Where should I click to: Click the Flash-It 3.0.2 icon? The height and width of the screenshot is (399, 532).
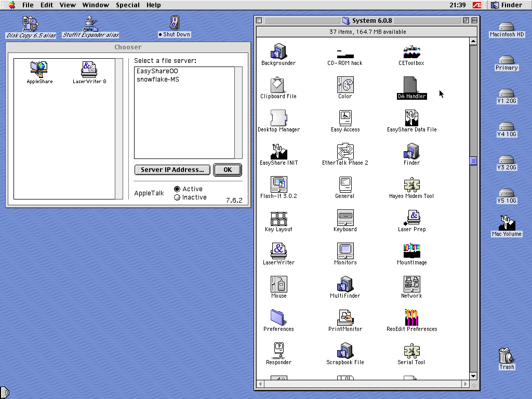(x=278, y=184)
